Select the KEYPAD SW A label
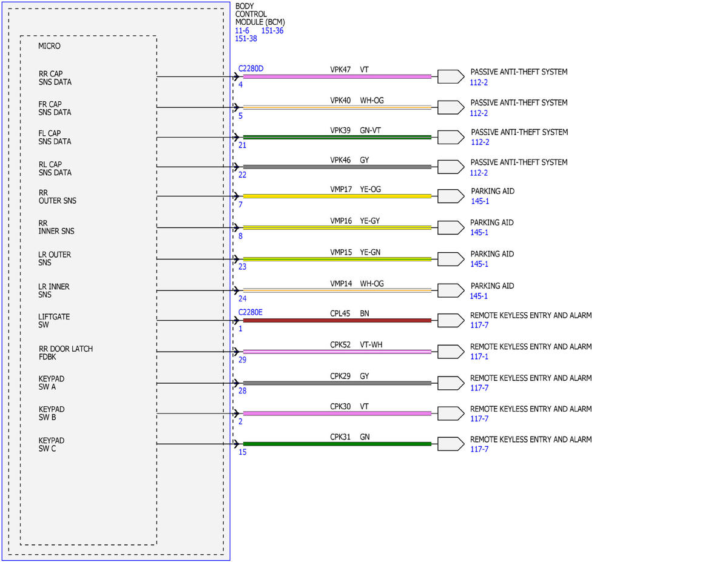 point(52,383)
